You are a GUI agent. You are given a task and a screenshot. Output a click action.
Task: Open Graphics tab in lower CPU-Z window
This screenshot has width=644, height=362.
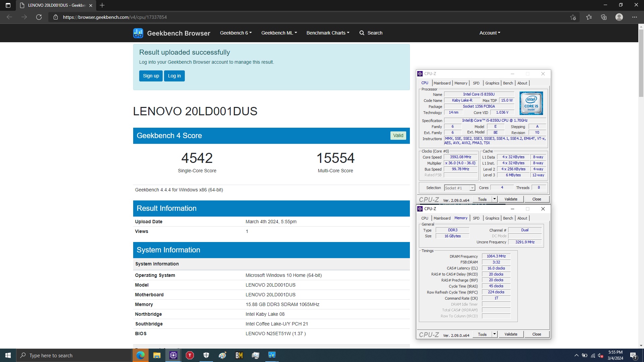point(492,218)
